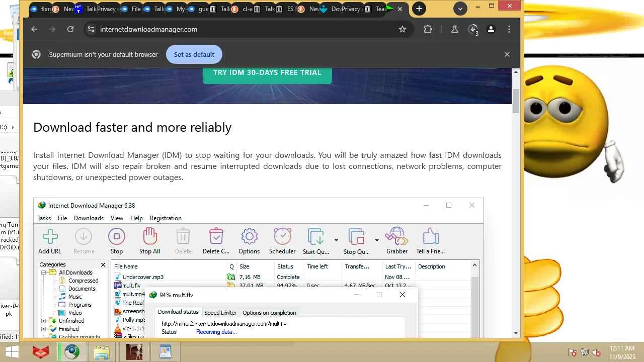The height and width of the screenshot is (362, 644).
Task: Open a new browser tab with plus
Action: pos(419,9)
